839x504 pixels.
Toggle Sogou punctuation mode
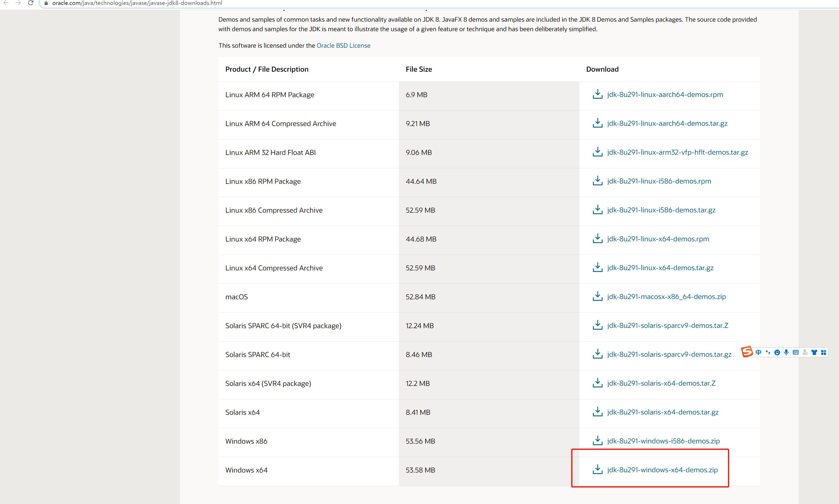pyautogui.click(x=768, y=352)
